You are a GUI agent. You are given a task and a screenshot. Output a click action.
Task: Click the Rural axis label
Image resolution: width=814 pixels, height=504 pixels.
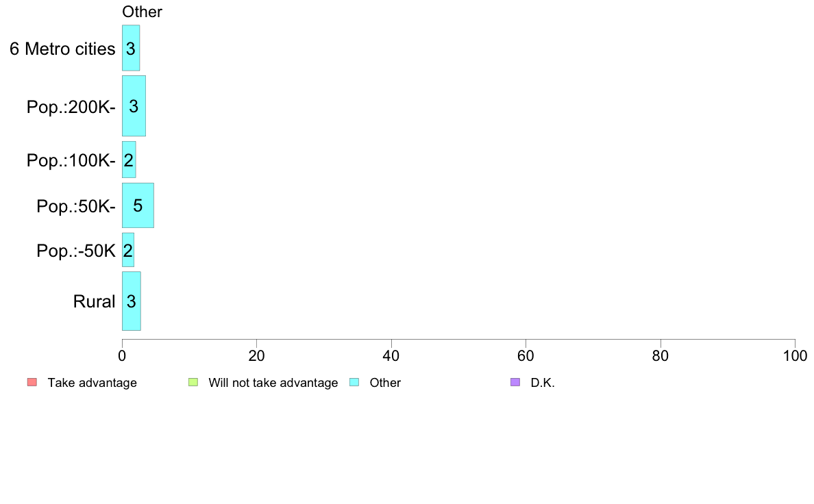click(94, 301)
